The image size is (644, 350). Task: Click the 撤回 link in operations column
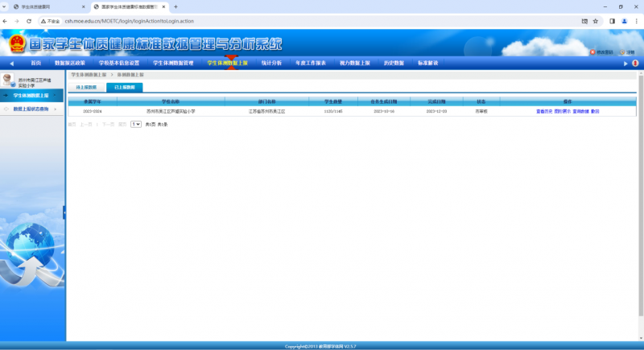click(595, 112)
